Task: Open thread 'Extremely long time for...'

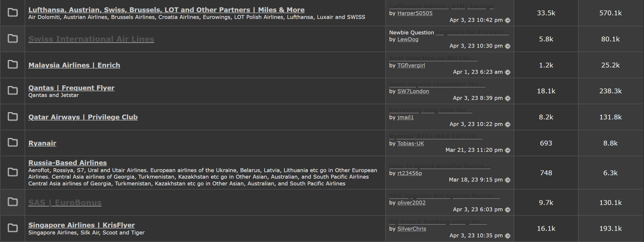Action: pyautogui.click(x=431, y=110)
